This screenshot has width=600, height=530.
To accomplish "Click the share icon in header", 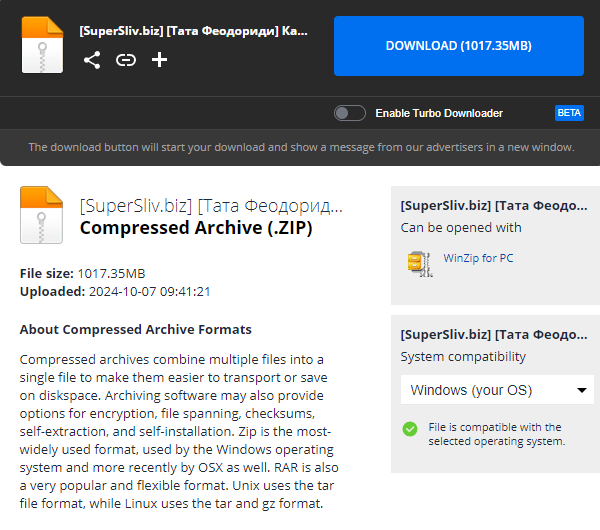I will tap(92, 60).
